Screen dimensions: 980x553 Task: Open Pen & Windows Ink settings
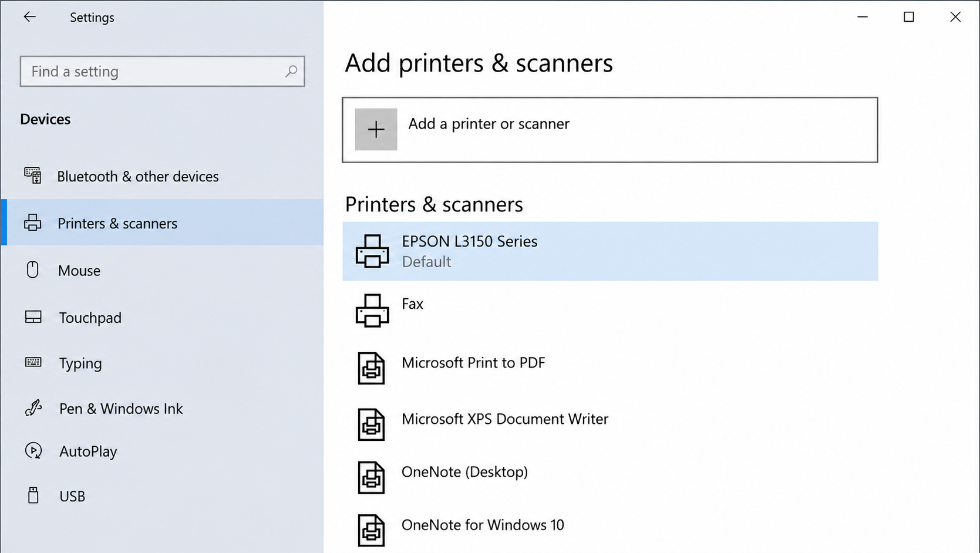click(163, 408)
